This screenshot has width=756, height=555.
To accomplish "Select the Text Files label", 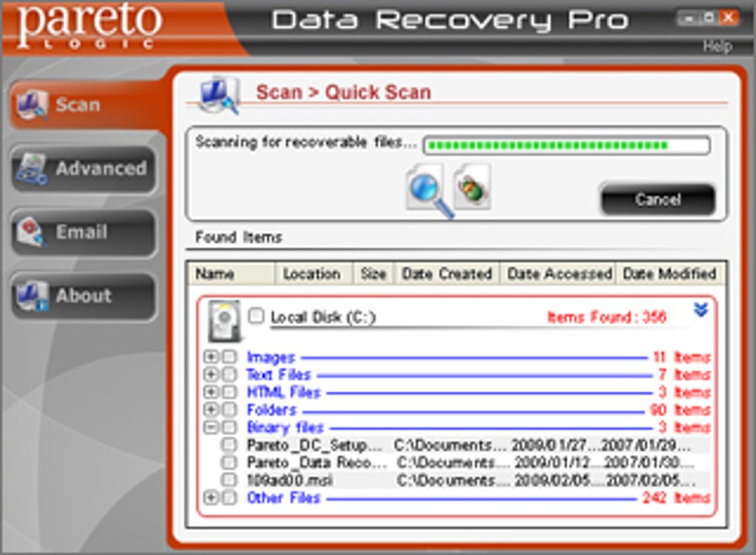I will point(279,375).
